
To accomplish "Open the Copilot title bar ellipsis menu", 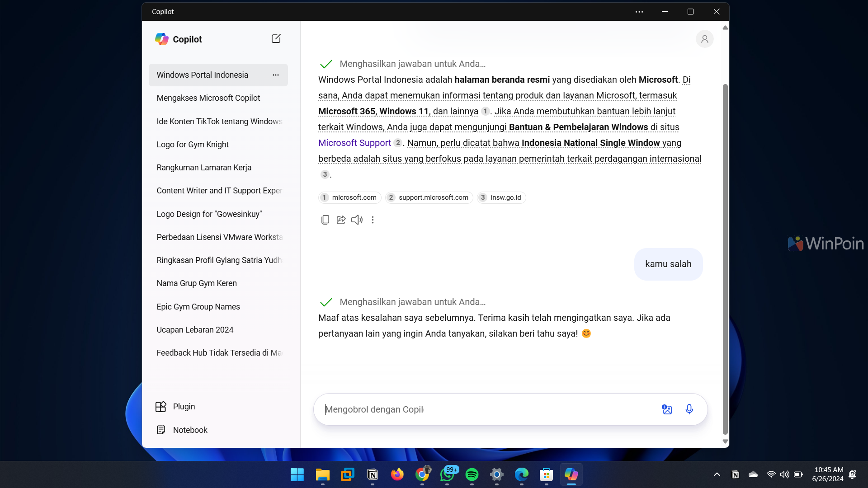I will 639,12.
